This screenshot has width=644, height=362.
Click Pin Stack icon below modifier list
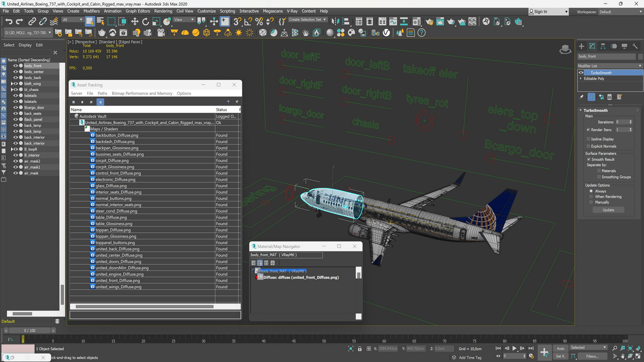coord(582,97)
